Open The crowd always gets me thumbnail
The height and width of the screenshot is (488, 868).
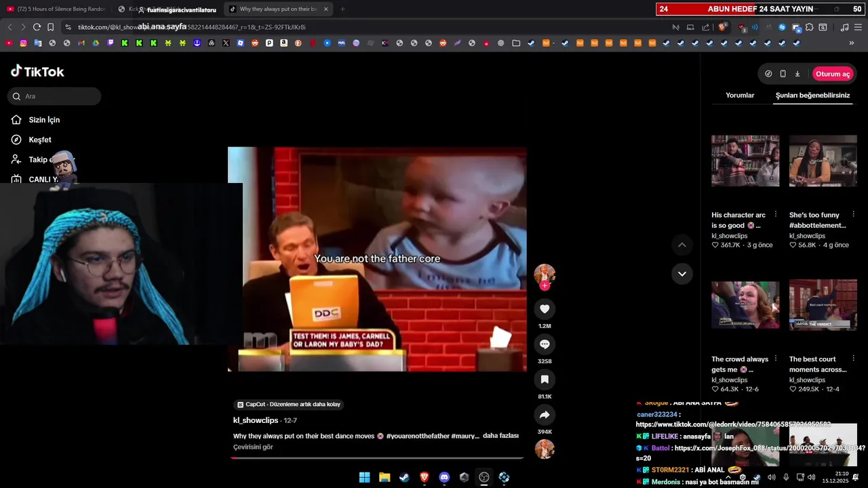click(x=745, y=305)
